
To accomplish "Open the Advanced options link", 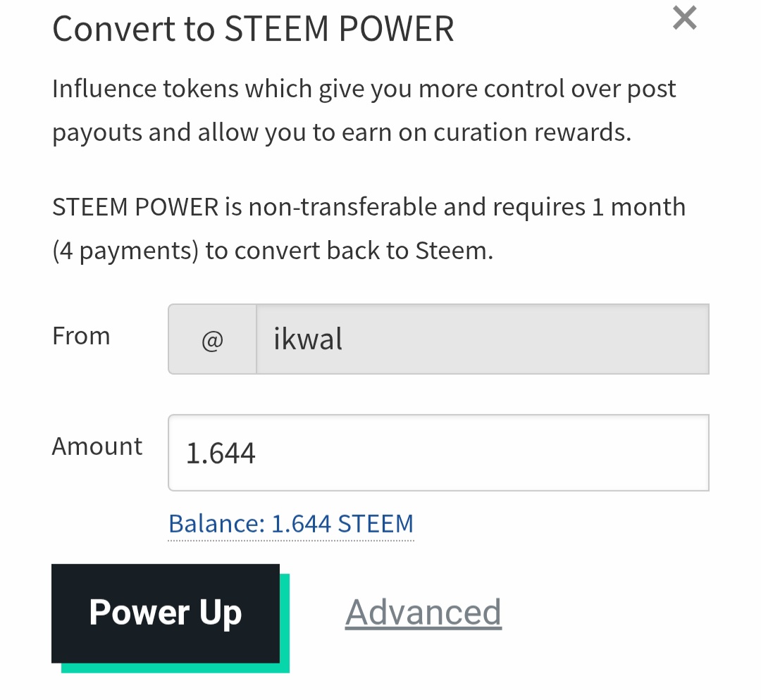I will 423,612.
